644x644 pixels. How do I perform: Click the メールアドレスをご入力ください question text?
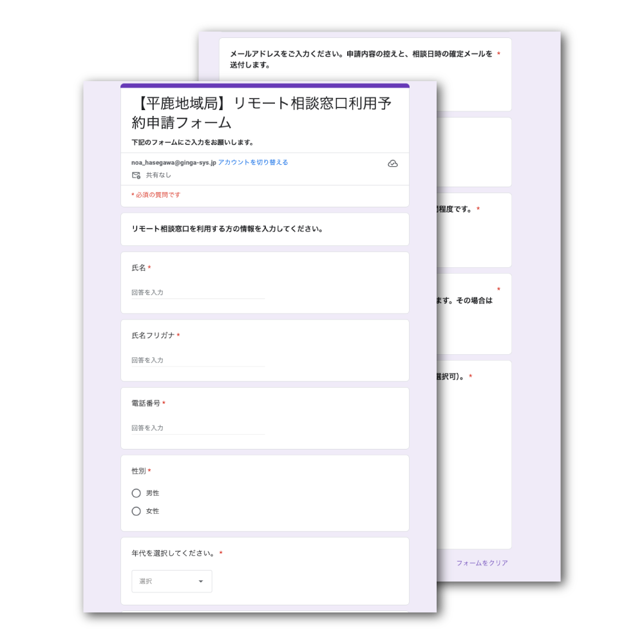pos(361,59)
